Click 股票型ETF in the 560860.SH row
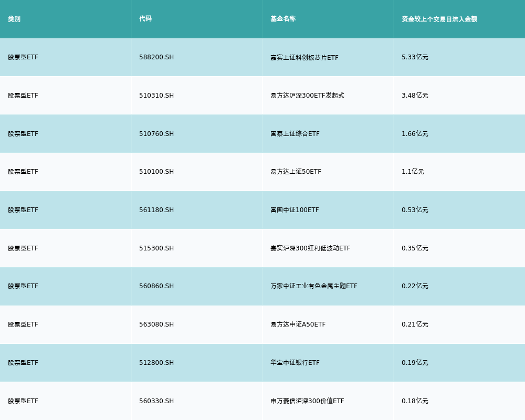Viewport: 525px width, 420px height. 23,286
